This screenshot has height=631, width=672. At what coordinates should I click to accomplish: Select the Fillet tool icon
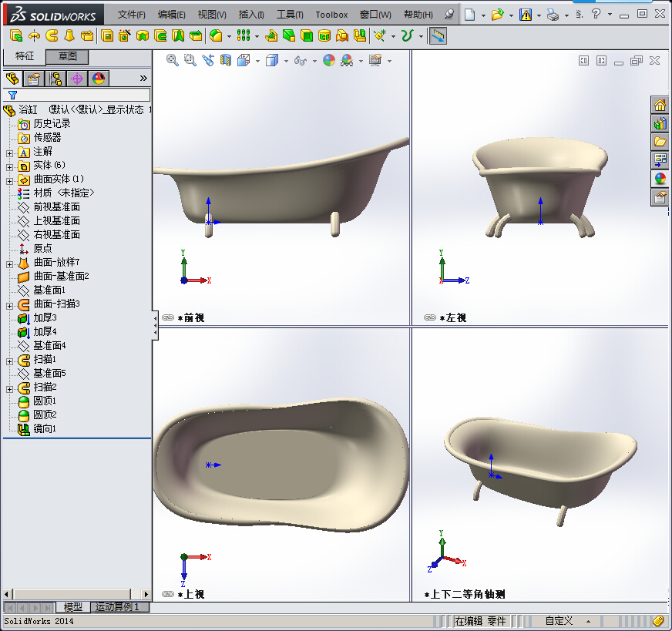pos(216,36)
